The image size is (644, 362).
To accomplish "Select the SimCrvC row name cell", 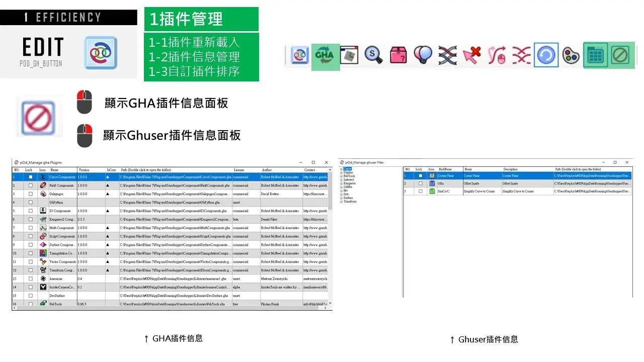I will pos(481,192).
